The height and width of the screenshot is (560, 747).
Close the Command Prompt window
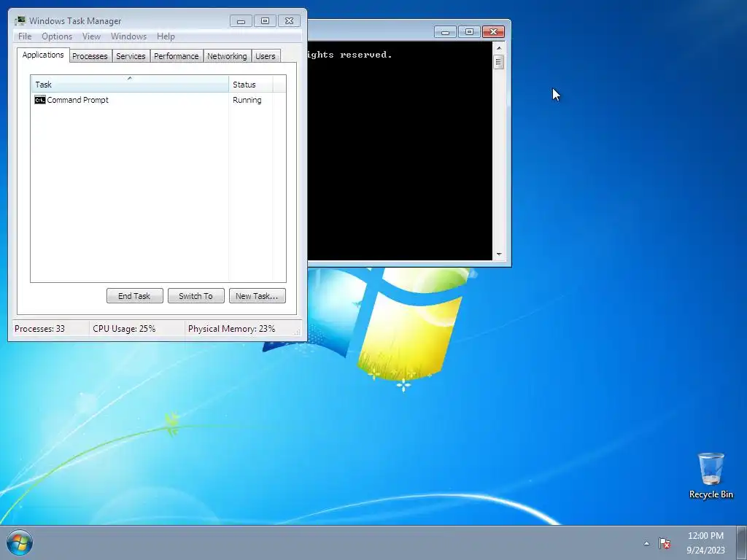(x=493, y=32)
